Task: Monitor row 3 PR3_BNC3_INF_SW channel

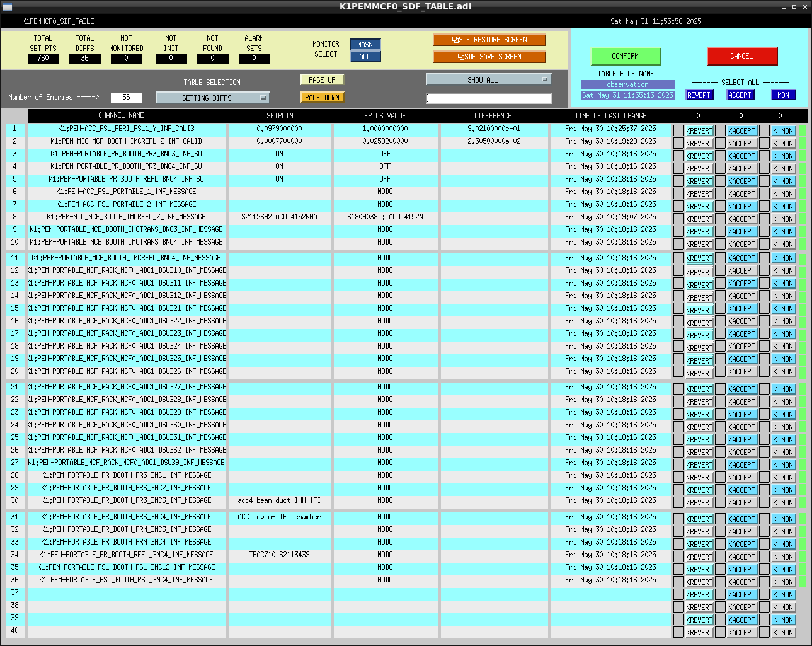Action: coord(784,156)
